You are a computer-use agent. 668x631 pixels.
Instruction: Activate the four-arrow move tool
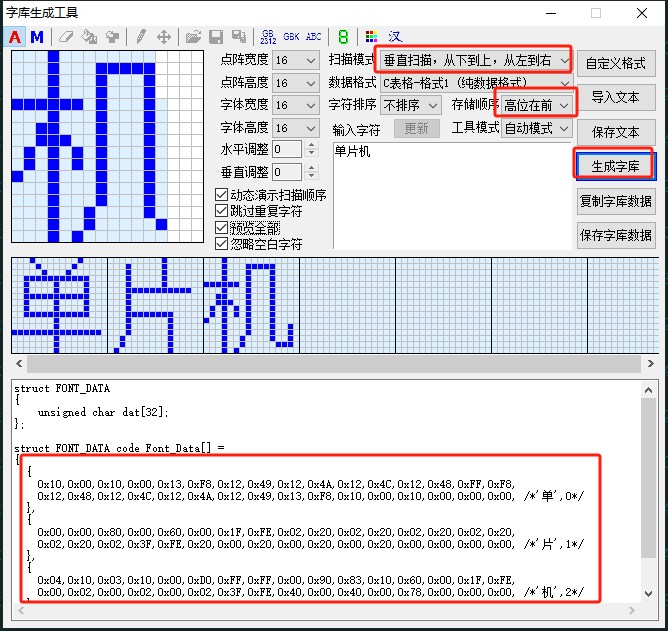pyautogui.click(x=164, y=37)
